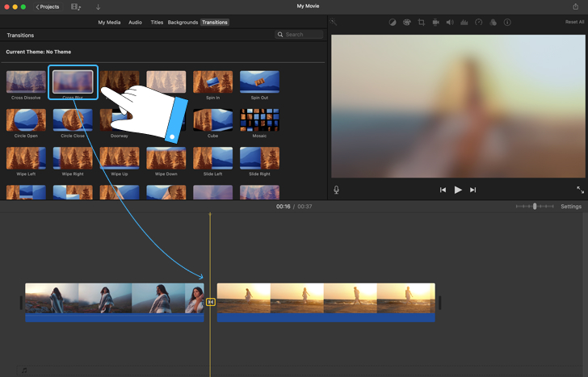Select the Wipe Down transition

[166, 158]
